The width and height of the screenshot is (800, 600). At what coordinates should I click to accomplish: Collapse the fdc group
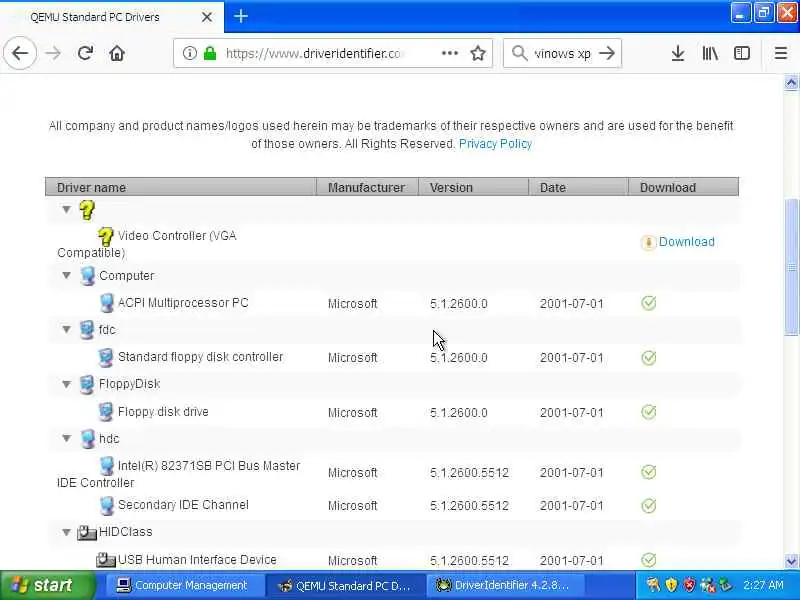point(66,330)
